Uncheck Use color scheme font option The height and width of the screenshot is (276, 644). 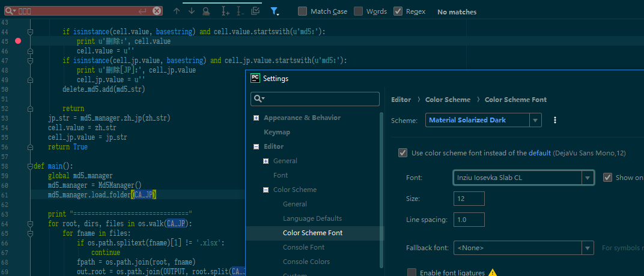[402, 153]
